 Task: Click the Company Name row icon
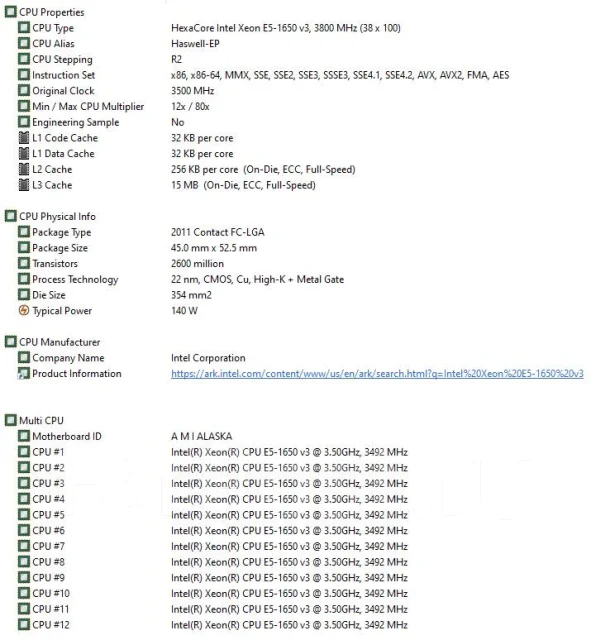24,358
